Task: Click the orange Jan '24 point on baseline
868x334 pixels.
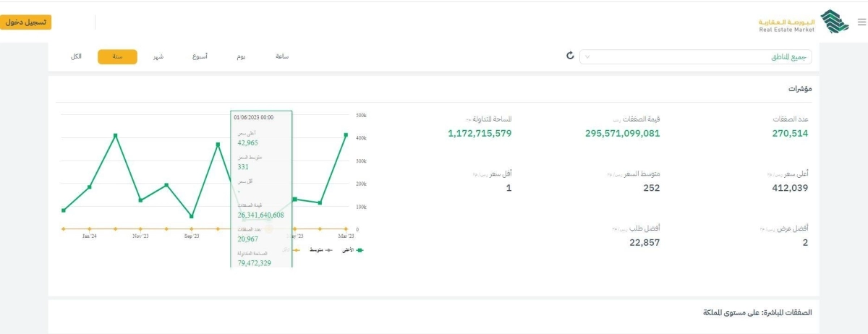Action: click(x=90, y=228)
